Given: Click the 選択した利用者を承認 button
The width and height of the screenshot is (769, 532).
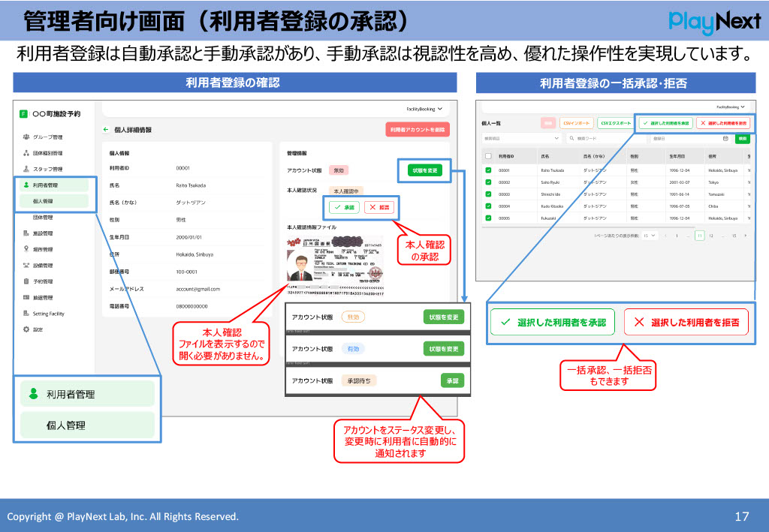Looking at the screenshot, I should [668, 123].
